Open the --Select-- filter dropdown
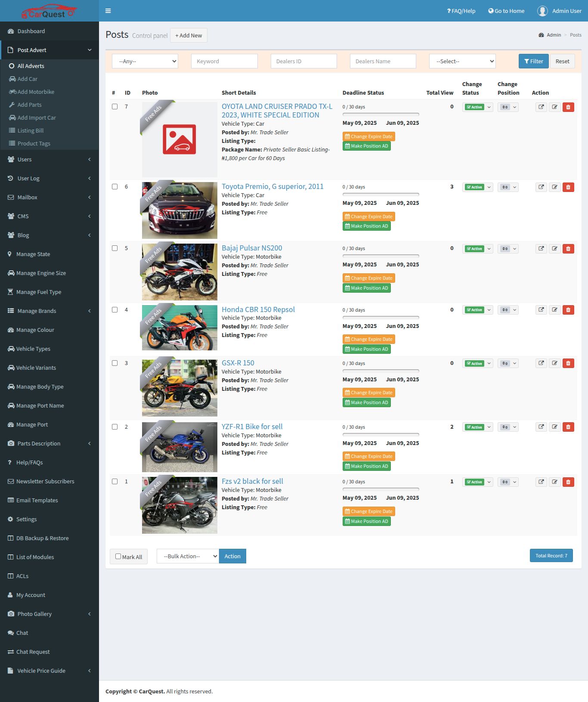The width and height of the screenshot is (588, 702). (462, 61)
